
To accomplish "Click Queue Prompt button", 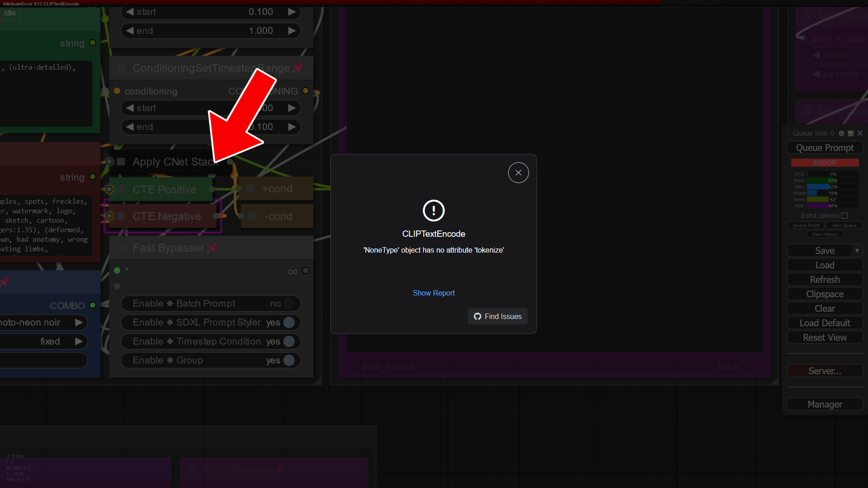I will click(x=825, y=148).
